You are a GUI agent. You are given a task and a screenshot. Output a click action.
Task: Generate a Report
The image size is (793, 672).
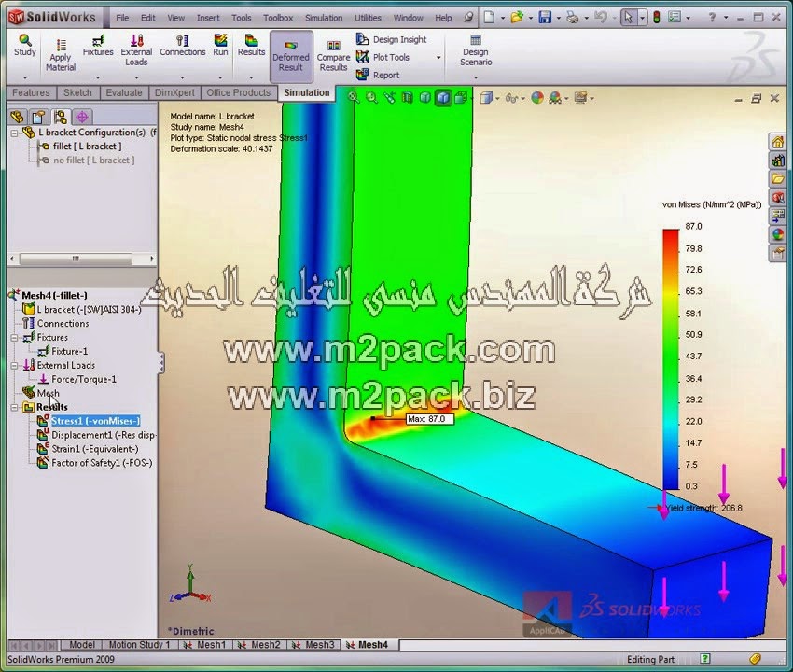378,75
